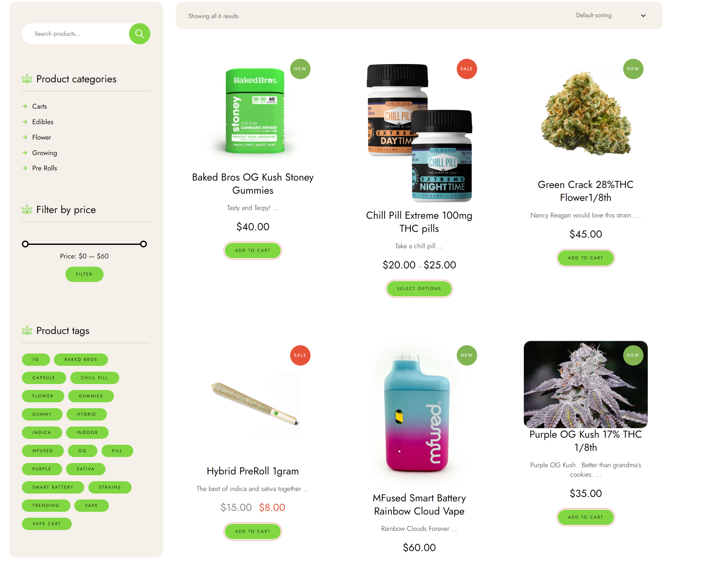The height and width of the screenshot is (561, 728).
Task: Add Baked Bros gummies to cart
Action: (x=253, y=250)
